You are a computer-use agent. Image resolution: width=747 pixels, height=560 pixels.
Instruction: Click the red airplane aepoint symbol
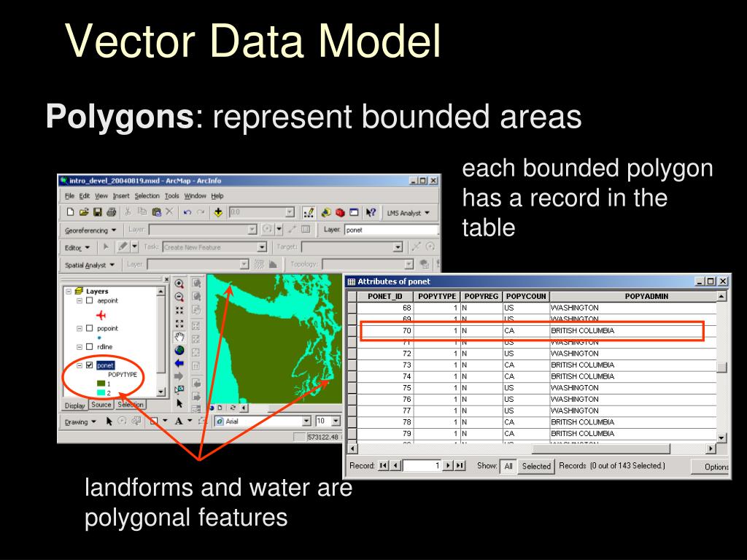click(x=101, y=315)
